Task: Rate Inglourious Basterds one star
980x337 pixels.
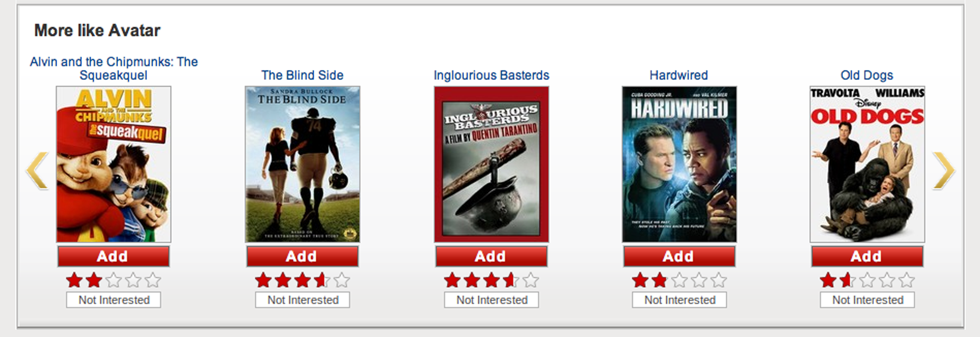Action: click(x=452, y=280)
